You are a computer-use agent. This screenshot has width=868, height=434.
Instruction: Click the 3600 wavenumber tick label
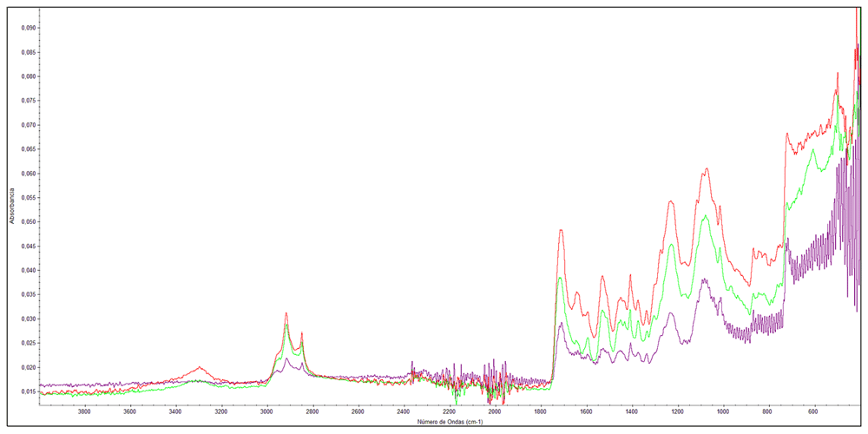[x=129, y=412]
